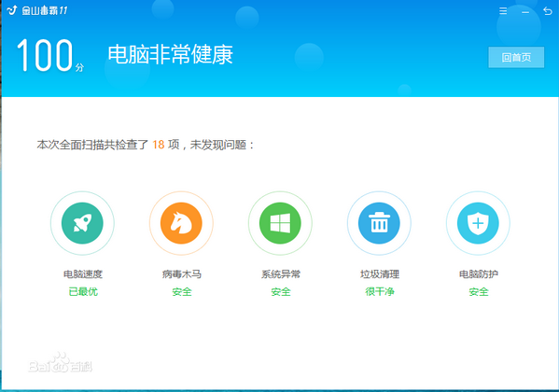Click the trash can 垃圾清理 icon
The image size is (559, 392).
[379, 223]
